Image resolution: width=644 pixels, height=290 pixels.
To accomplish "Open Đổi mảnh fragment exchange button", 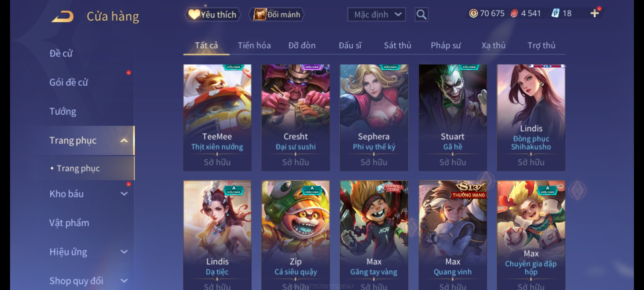I will (x=277, y=15).
